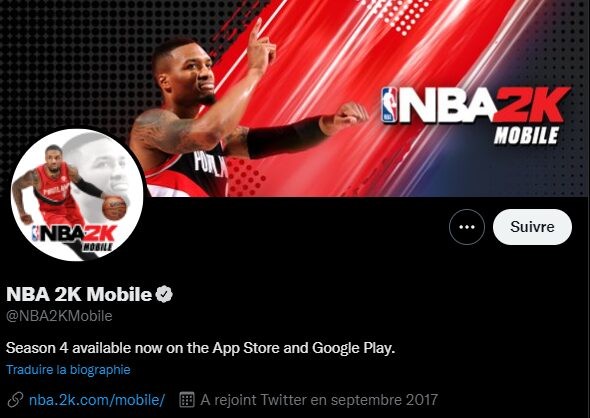Viewport: 590px width, 418px height.
Task: Click the A rejoint Twitter en septembre 2017 text
Action: click(319, 400)
